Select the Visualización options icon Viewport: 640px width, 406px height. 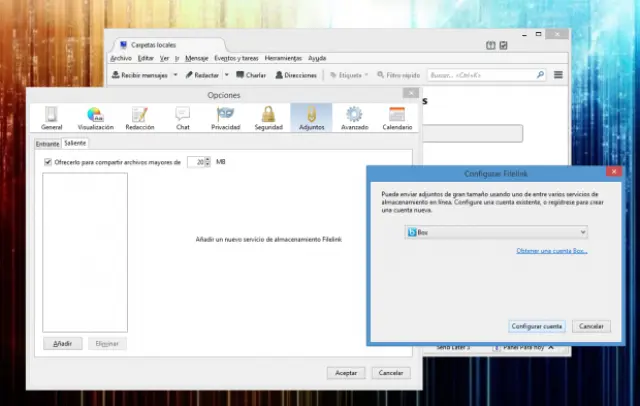pos(96,118)
